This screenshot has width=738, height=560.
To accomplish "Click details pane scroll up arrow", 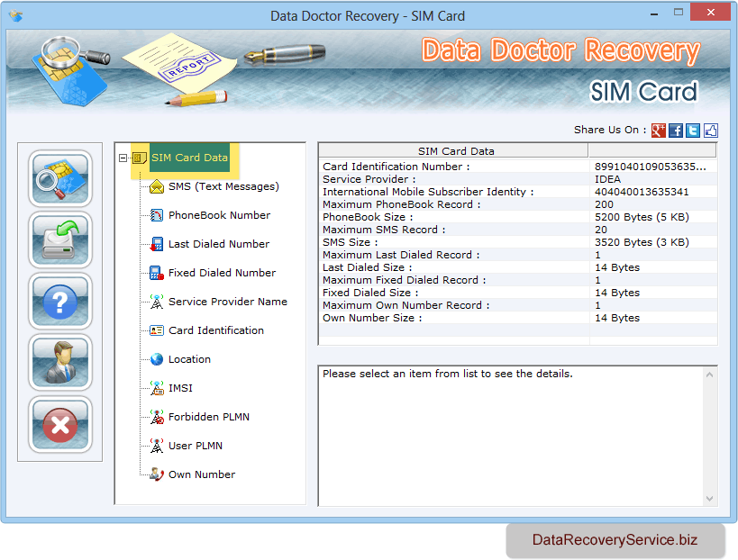I will point(710,375).
